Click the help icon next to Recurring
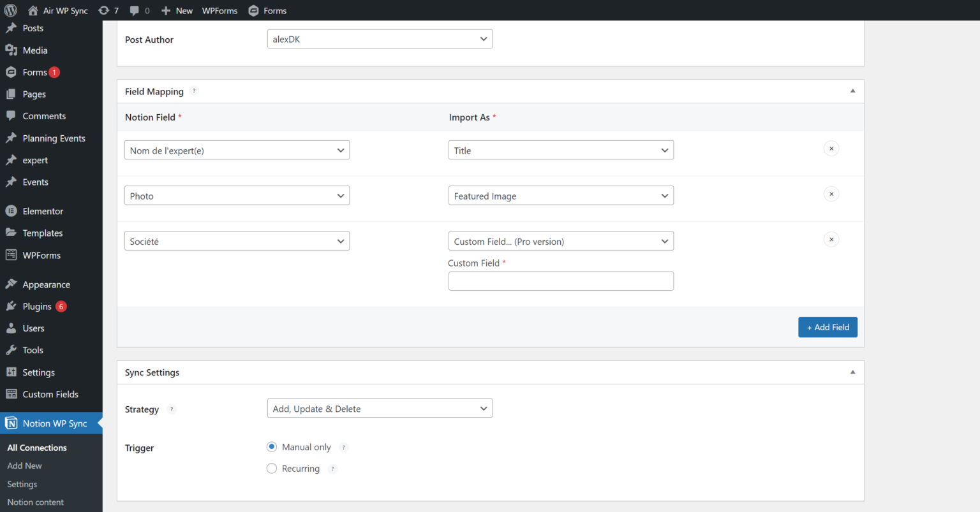This screenshot has width=980, height=512. pos(332,469)
